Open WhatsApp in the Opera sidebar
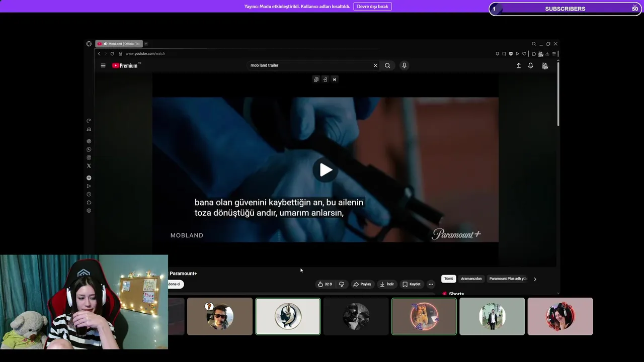644x362 pixels. tap(89, 149)
